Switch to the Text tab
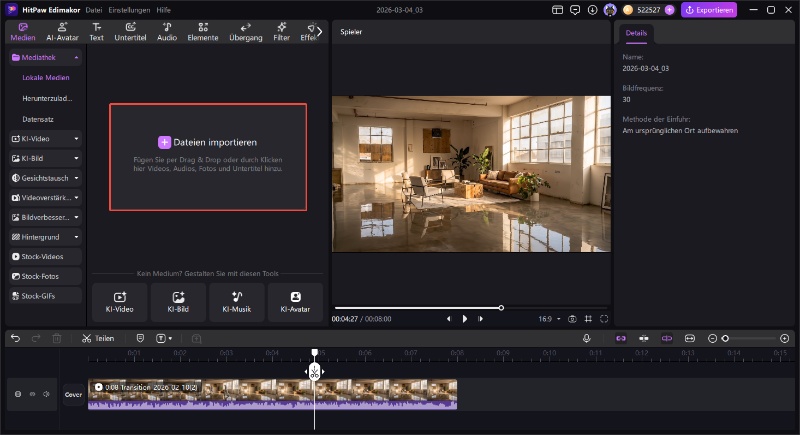800x435 pixels. (96, 32)
